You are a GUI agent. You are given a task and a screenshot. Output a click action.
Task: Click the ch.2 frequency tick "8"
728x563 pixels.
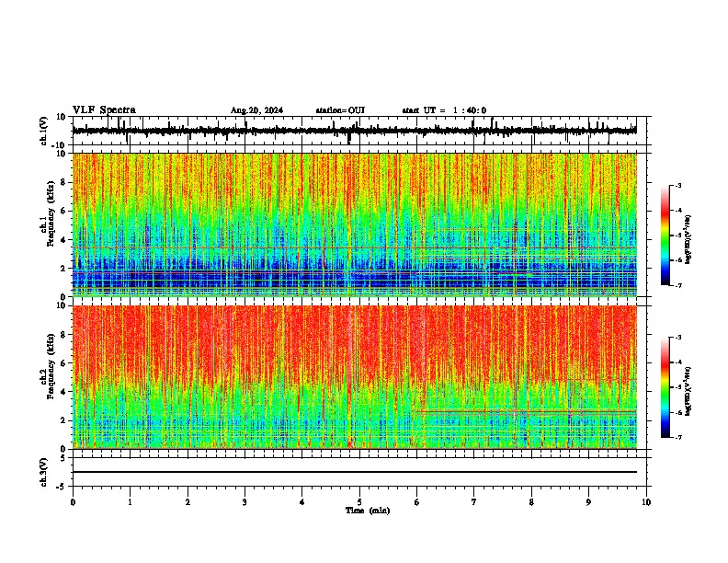64,335
